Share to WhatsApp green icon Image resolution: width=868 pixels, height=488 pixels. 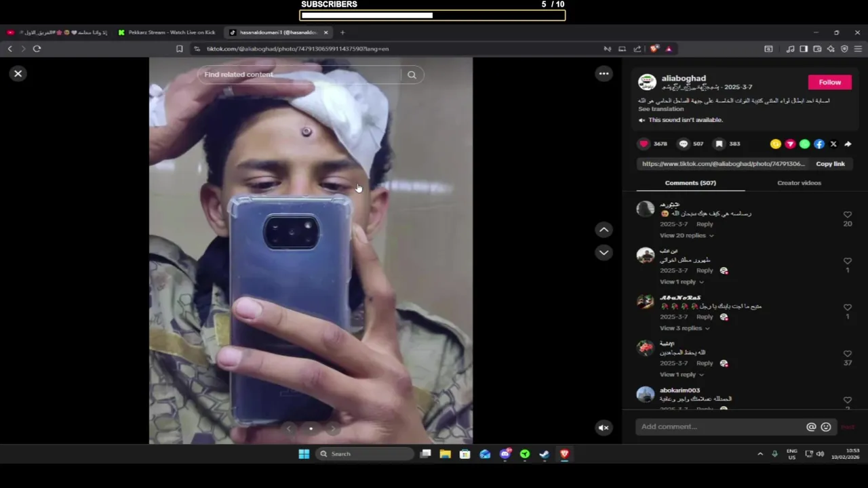coord(804,144)
